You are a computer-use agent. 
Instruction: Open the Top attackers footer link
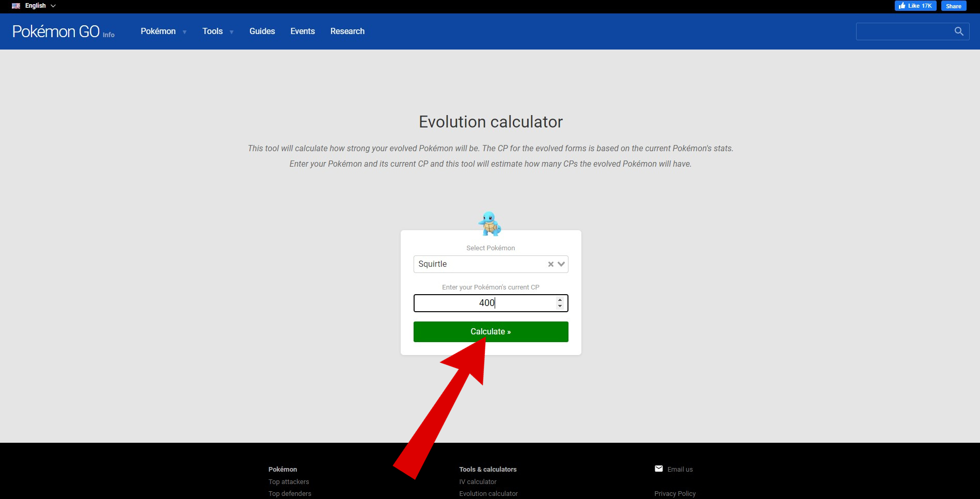[289, 481]
